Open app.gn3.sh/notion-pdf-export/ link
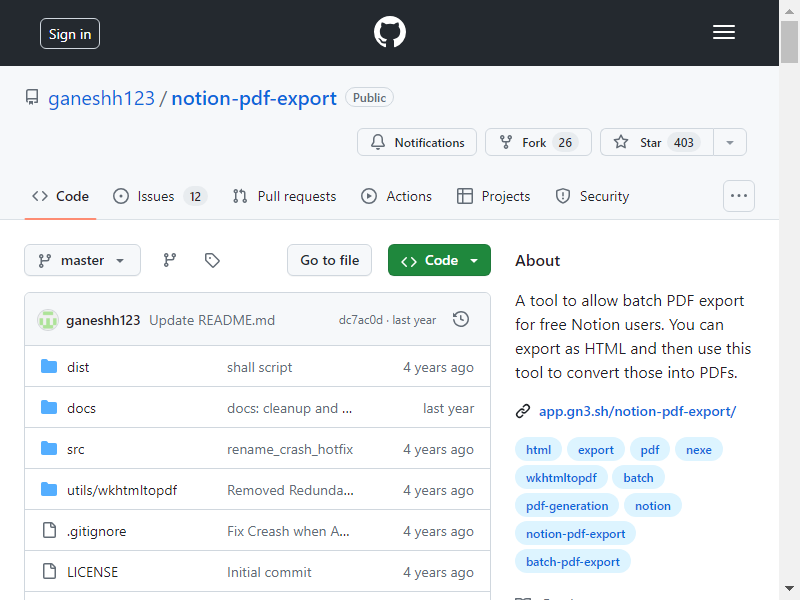This screenshot has width=800, height=600. coord(637,411)
